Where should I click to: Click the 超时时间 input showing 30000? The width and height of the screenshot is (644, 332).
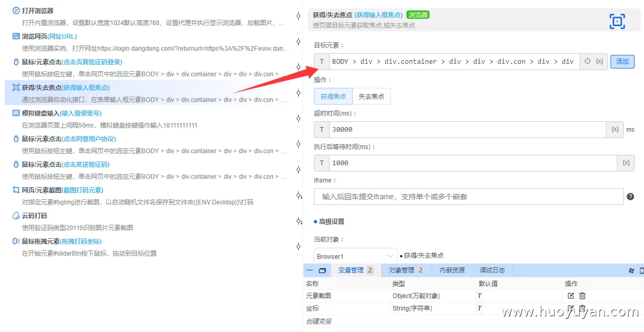tap(468, 129)
